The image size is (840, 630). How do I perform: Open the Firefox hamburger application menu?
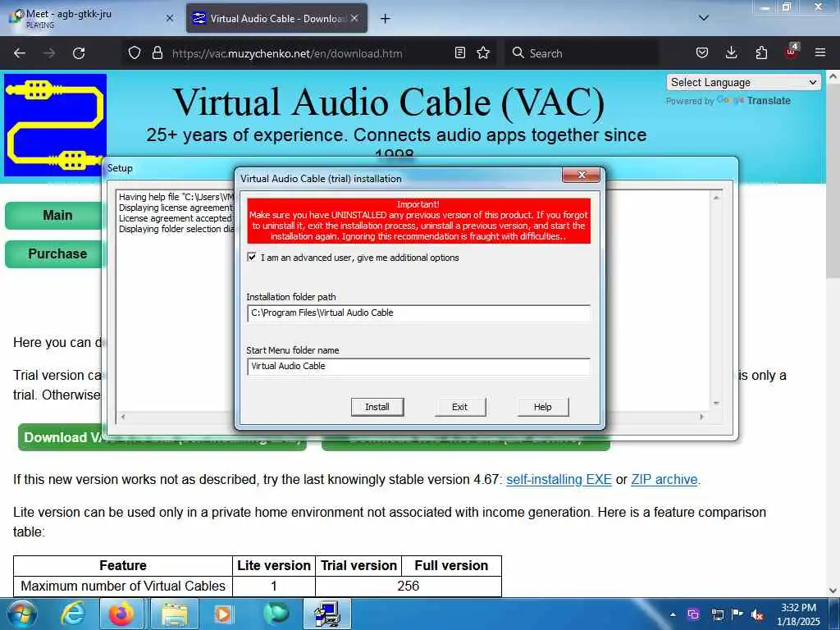820,52
